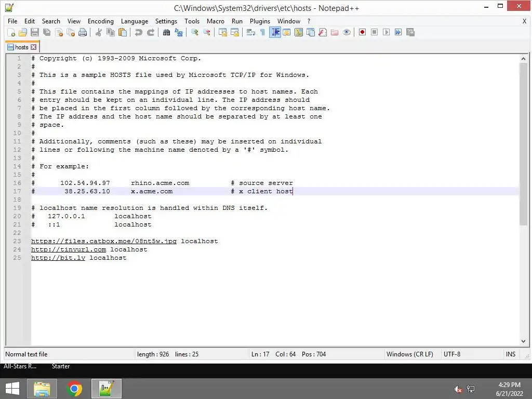Click UTF-8 encoding in status bar
The width and height of the screenshot is (532, 399).
pos(452,354)
